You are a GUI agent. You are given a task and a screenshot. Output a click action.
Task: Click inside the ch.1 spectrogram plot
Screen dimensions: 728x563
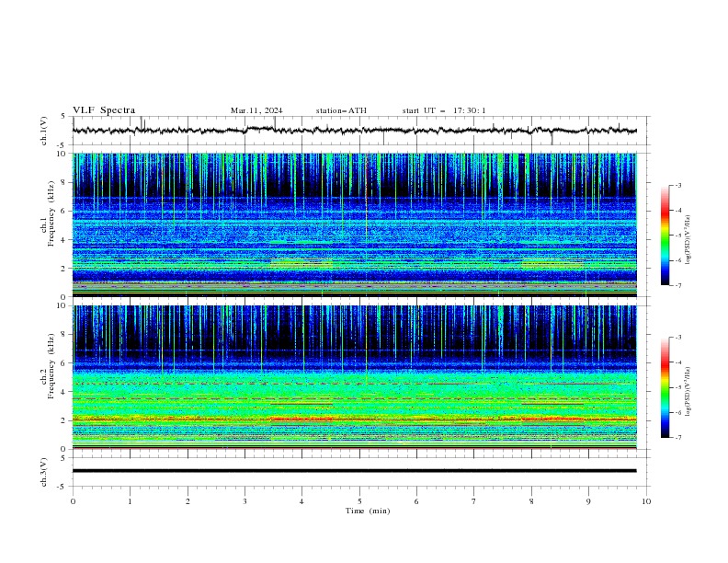[355, 224]
